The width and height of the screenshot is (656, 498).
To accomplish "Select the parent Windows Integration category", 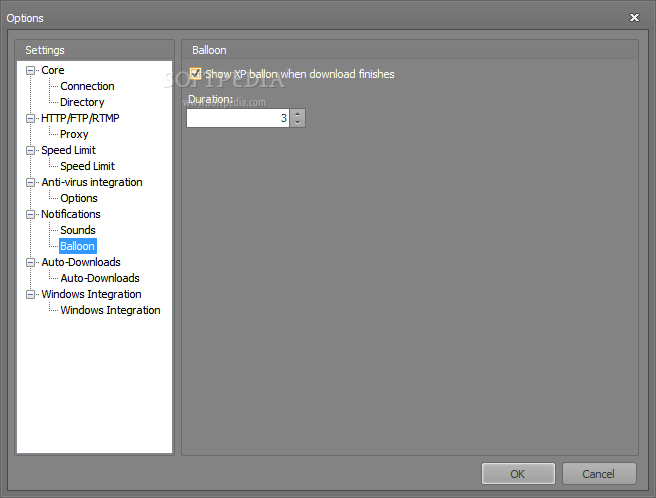I will [x=91, y=294].
